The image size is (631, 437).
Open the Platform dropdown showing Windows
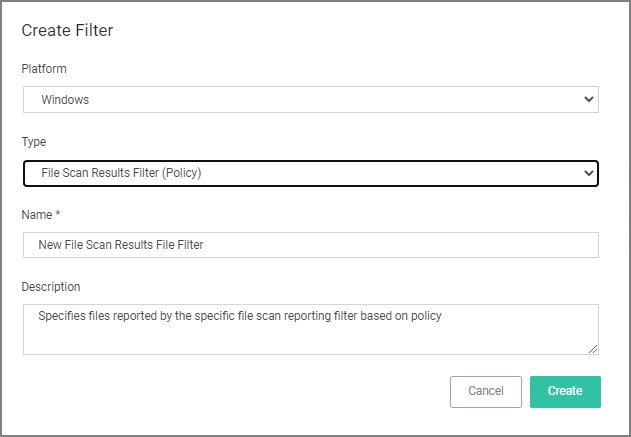point(311,99)
